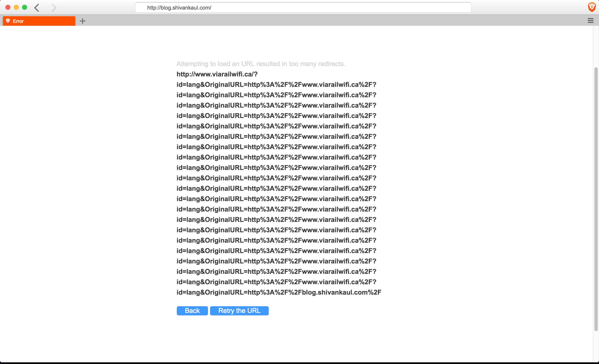Click the address bar URL field
The image size is (599, 364).
[304, 7]
